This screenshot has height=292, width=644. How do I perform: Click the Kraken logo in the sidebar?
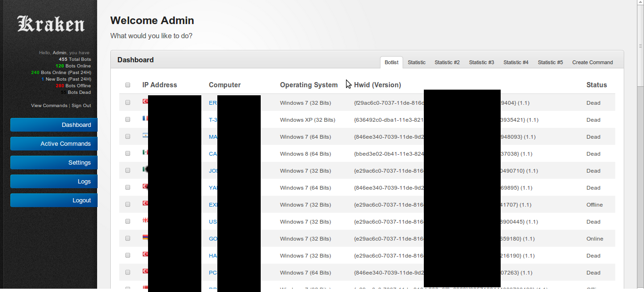[51, 25]
